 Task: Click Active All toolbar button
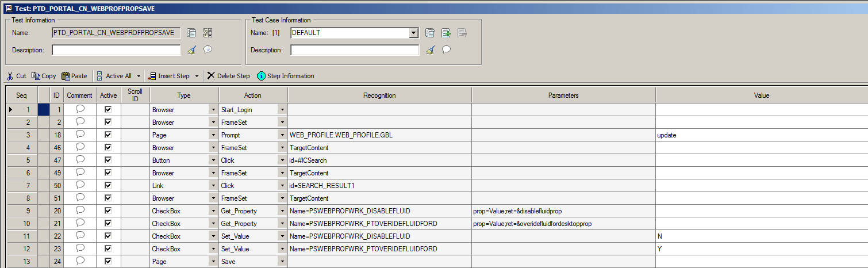click(x=114, y=76)
